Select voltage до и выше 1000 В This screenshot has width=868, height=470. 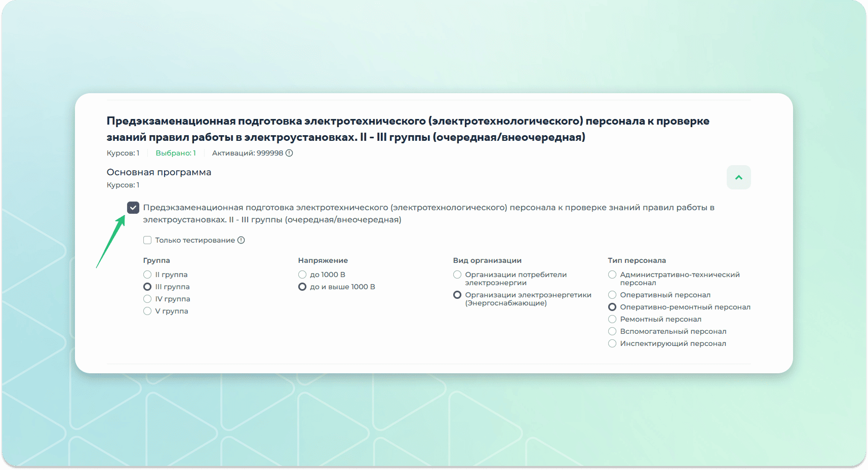point(302,287)
